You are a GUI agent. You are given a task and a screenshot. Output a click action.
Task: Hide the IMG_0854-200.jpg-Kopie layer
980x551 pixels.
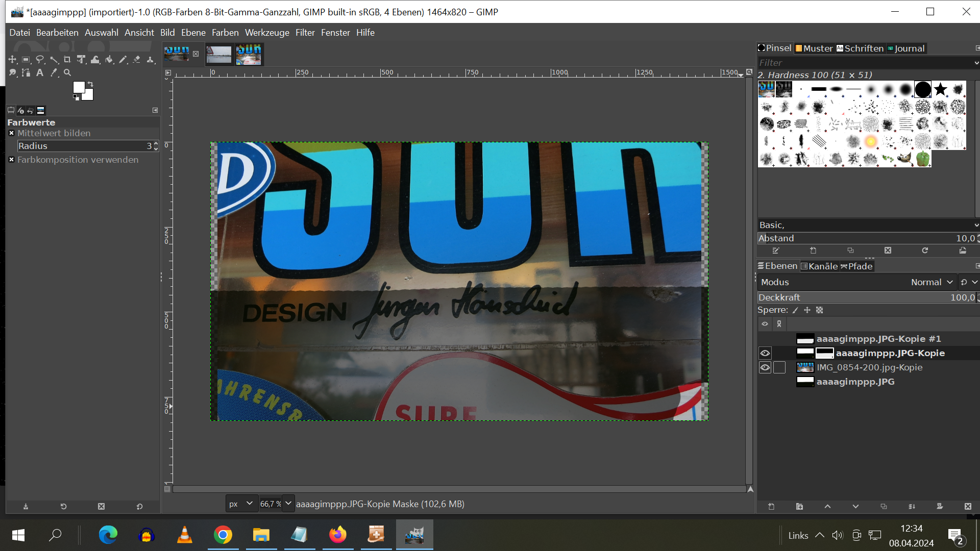coord(765,367)
